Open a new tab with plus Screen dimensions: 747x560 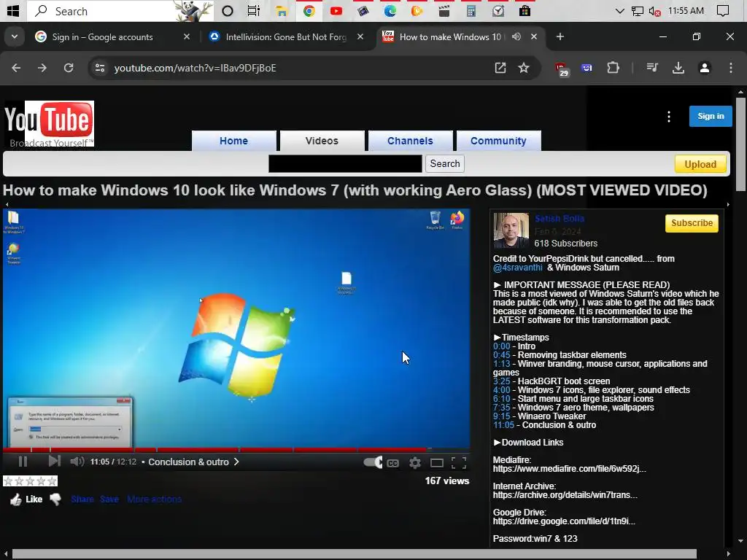click(x=560, y=36)
